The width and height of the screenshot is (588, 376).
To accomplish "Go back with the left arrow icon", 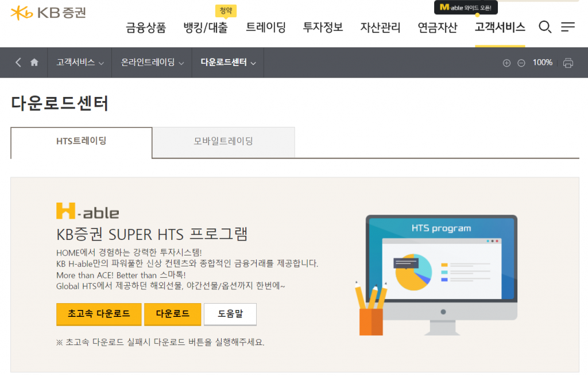I will click(18, 62).
